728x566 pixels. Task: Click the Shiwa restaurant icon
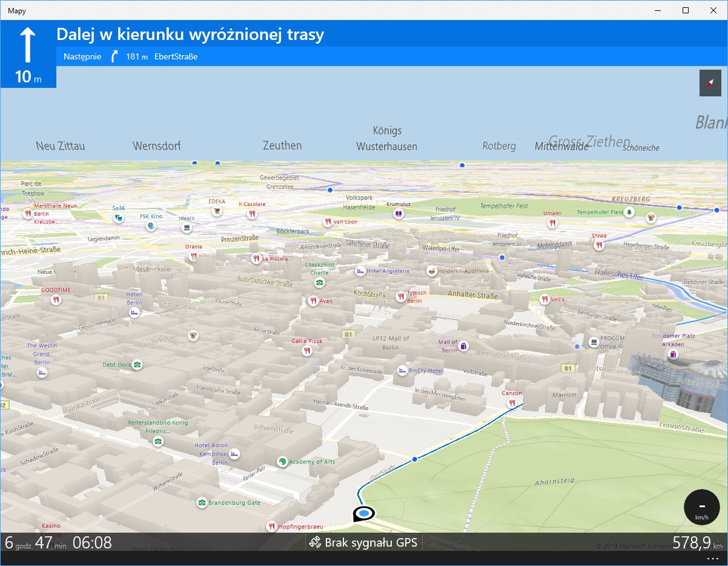pyautogui.click(x=599, y=245)
